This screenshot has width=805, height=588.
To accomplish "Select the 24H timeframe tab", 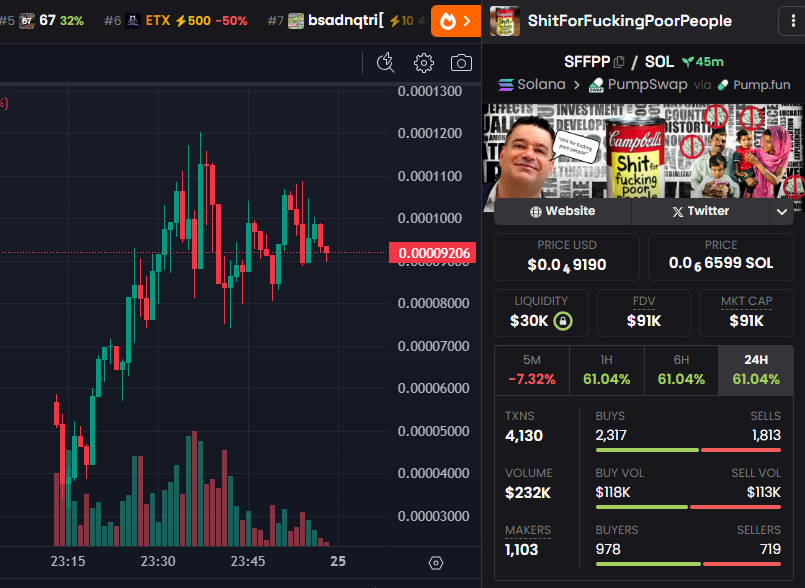I will coord(756,370).
